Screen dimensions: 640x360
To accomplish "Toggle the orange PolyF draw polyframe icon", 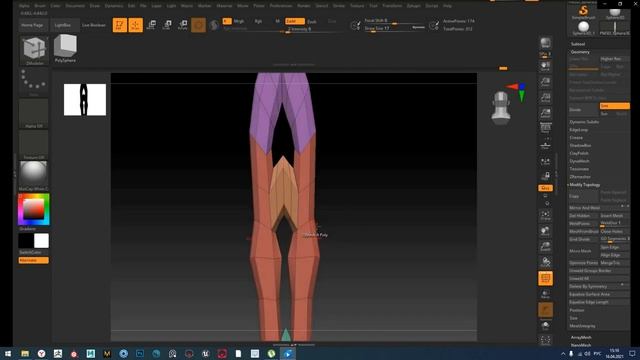I will 545,278.
